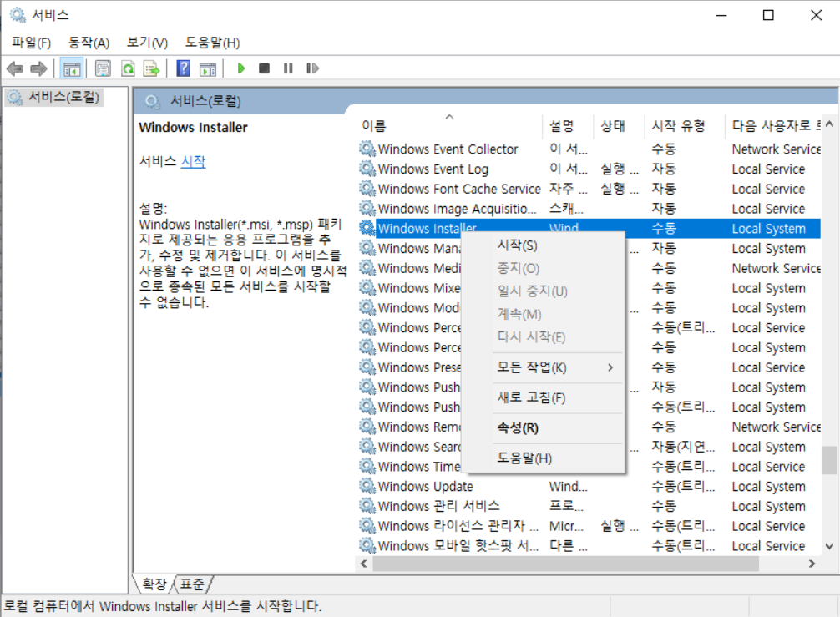Export the list with the toolbar icon

[x=152, y=68]
